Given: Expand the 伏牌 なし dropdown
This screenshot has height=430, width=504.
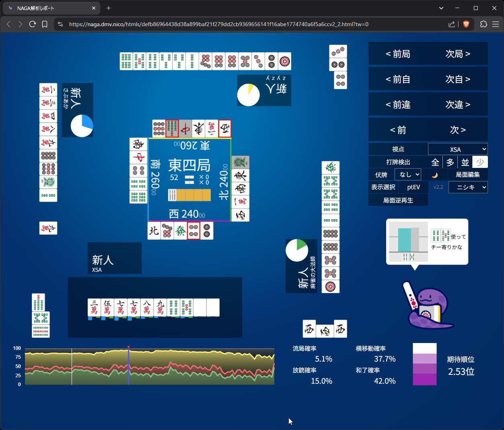Looking at the screenshot, I should tap(408, 175).
